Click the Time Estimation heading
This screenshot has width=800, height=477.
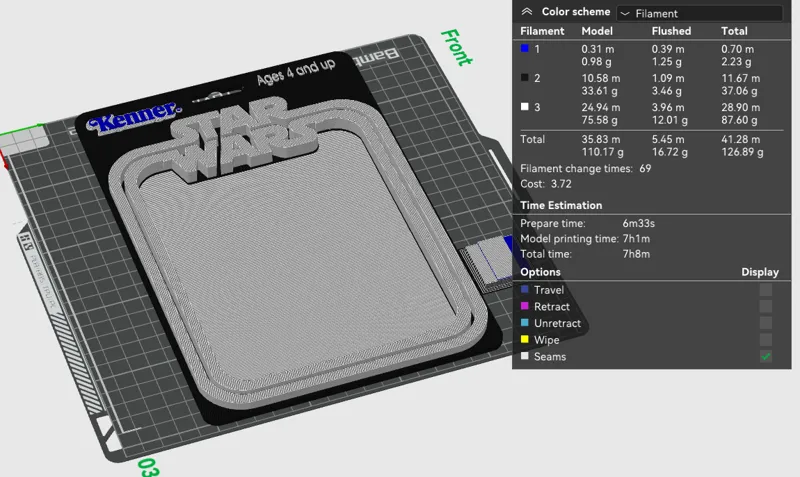click(x=561, y=205)
